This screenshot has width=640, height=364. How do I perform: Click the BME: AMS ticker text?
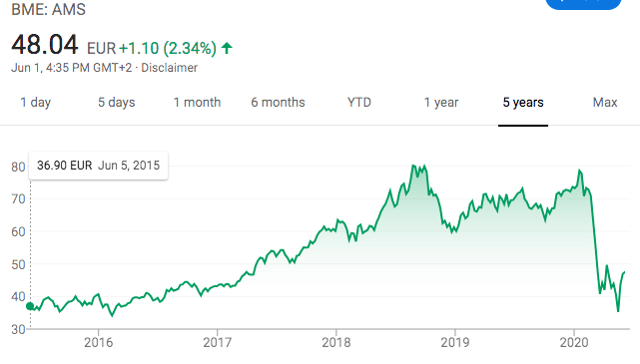pos(49,9)
